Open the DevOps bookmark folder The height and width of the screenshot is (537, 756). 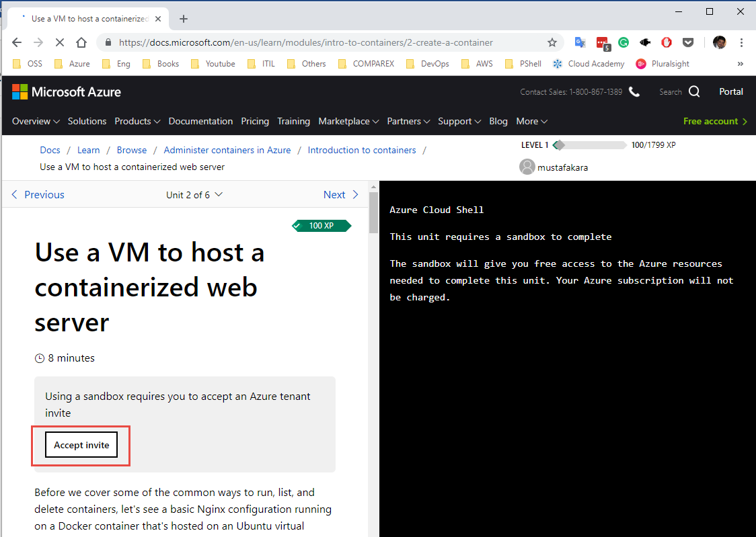click(428, 64)
